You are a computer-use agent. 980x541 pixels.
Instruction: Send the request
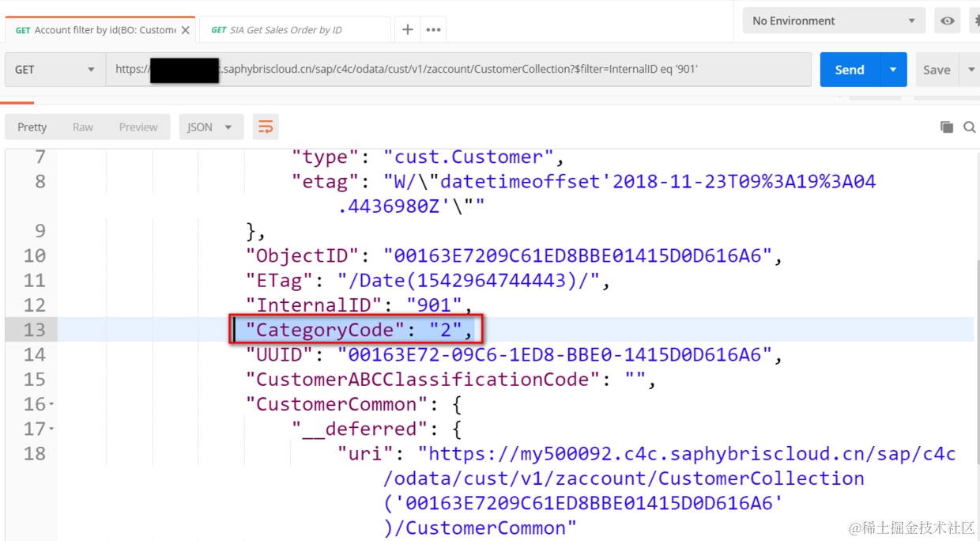850,70
